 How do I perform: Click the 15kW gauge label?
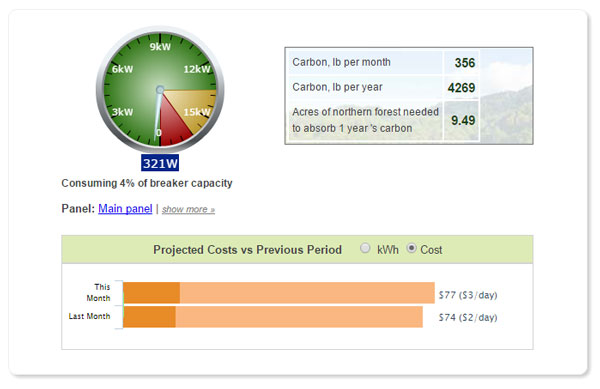point(197,112)
